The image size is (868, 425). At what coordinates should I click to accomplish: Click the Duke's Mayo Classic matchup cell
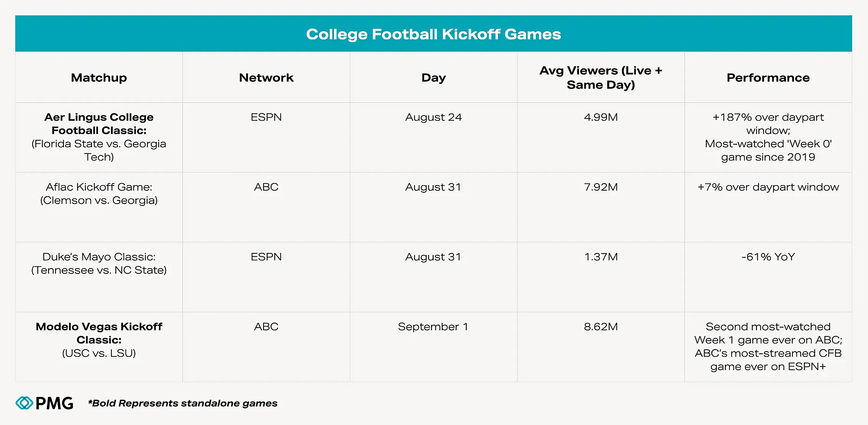[99, 263]
